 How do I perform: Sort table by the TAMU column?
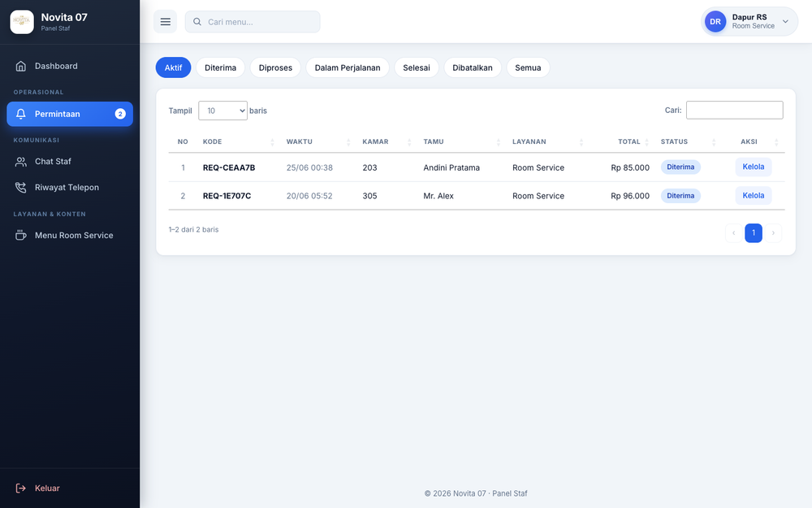(462, 141)
